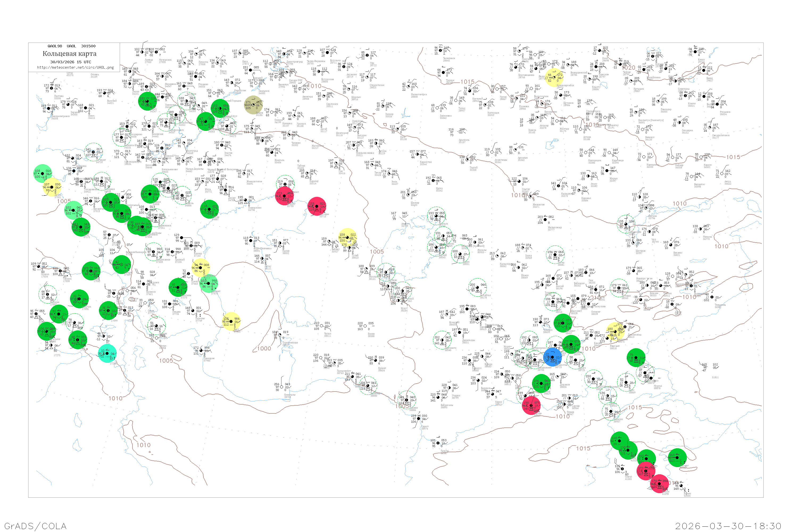Viewport: 798px width, 532px height.
Task: Click the QAOL98 UAOL 301500 header code
Action: (71, 46)
